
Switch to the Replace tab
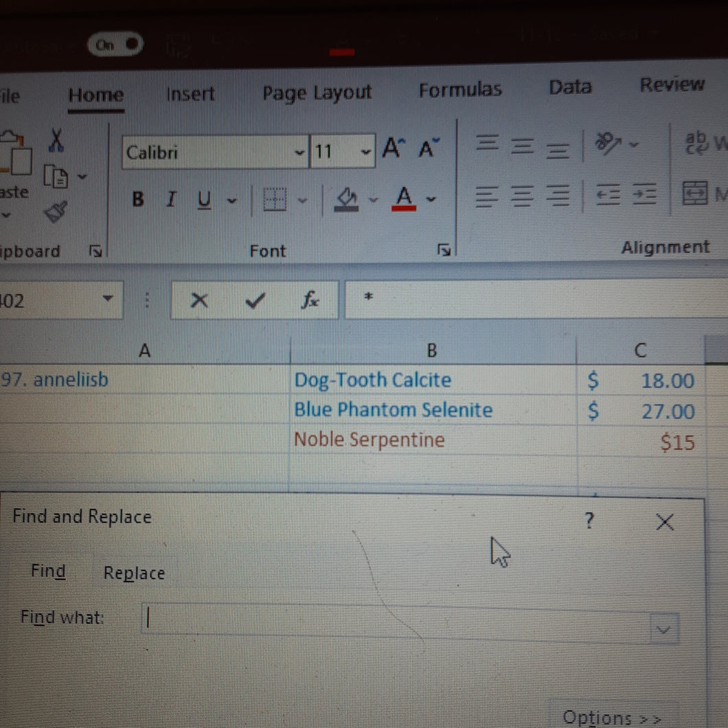pos(134,573)
